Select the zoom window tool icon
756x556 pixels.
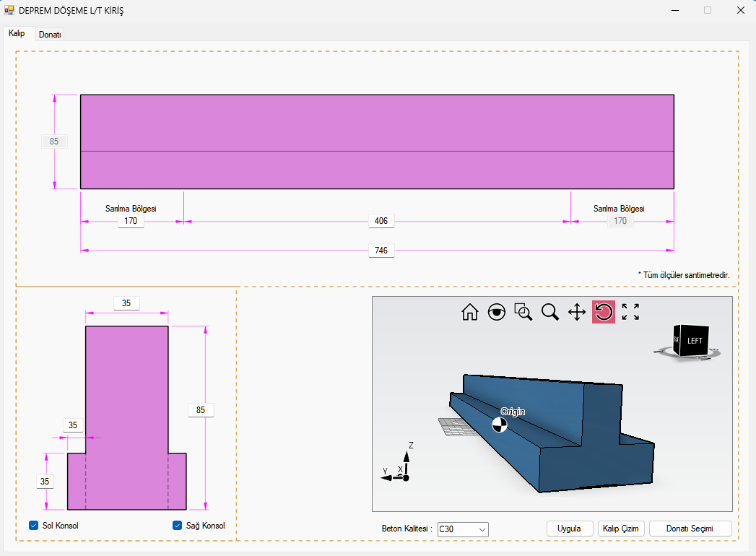click(523, 312)
